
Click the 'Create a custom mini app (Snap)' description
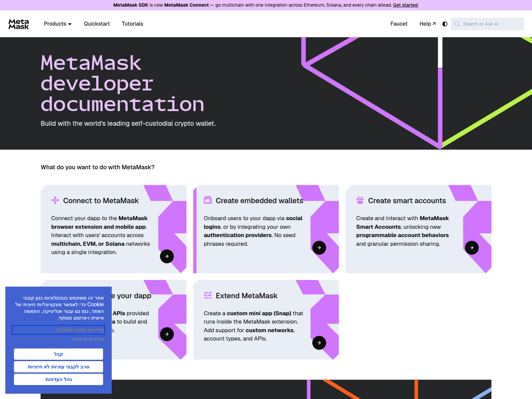click(x=253, y=326)
